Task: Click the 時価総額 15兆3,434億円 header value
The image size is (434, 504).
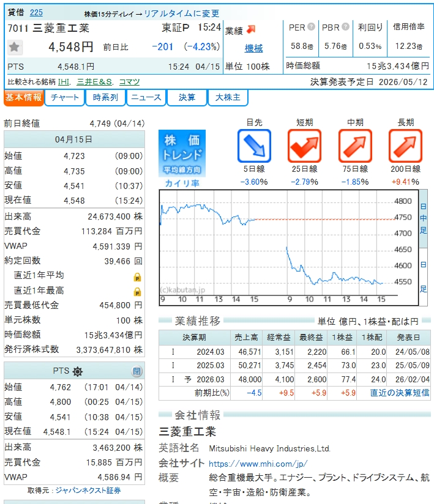Action: (398, 66)
